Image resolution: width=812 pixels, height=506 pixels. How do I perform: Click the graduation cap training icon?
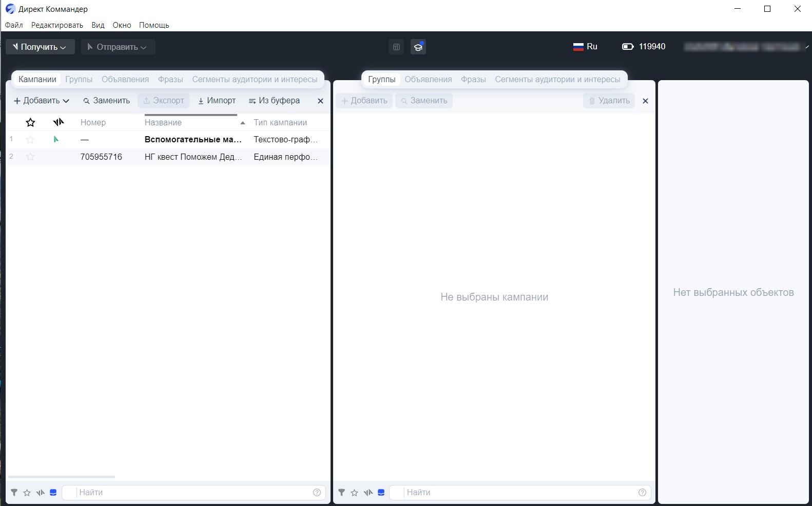coord(418,47)
